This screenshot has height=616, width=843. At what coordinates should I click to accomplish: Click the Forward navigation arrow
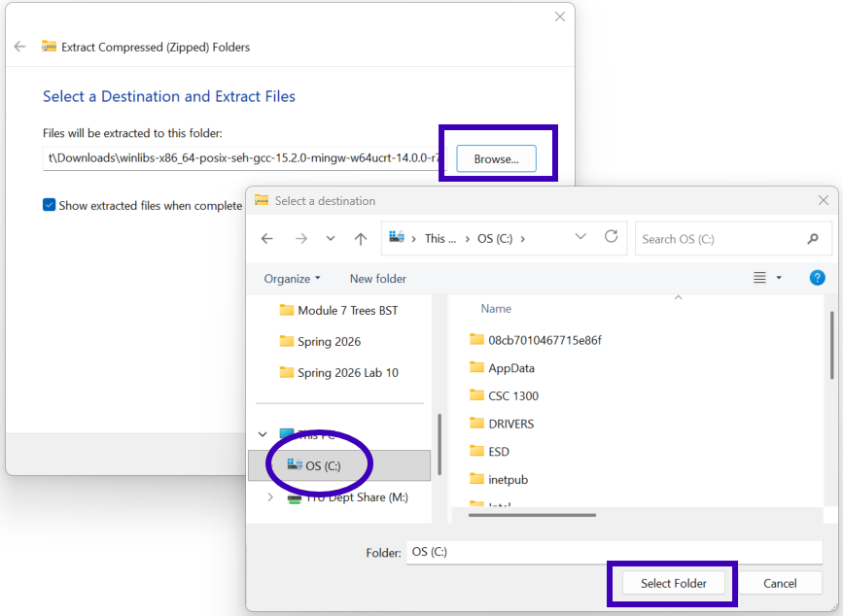tap(300, 238)
